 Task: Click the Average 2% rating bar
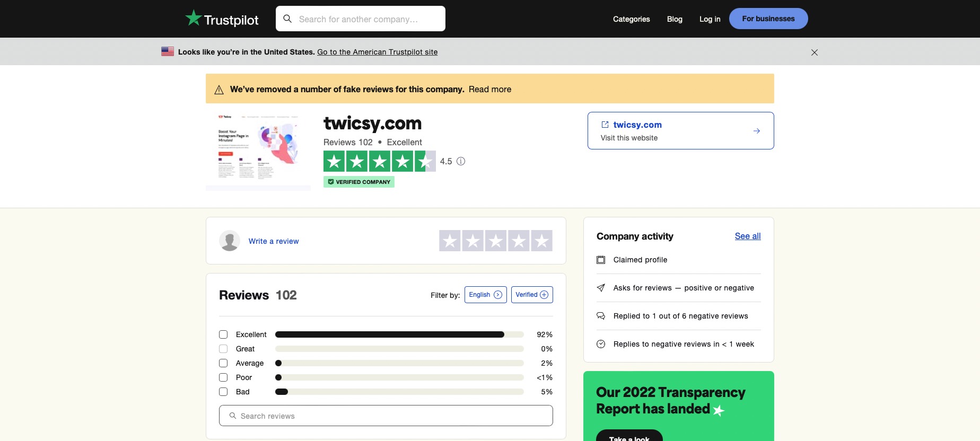[x=399, y=363]
